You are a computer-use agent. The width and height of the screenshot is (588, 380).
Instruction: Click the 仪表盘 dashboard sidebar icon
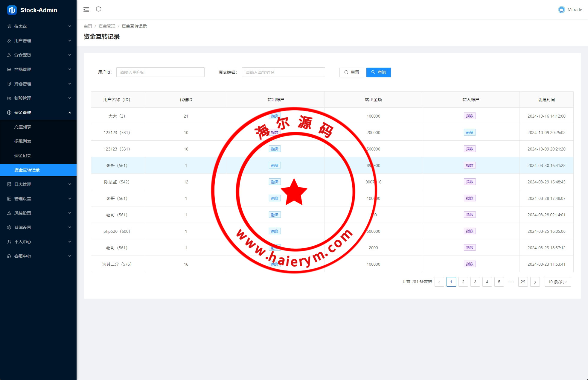click(9, 26)
